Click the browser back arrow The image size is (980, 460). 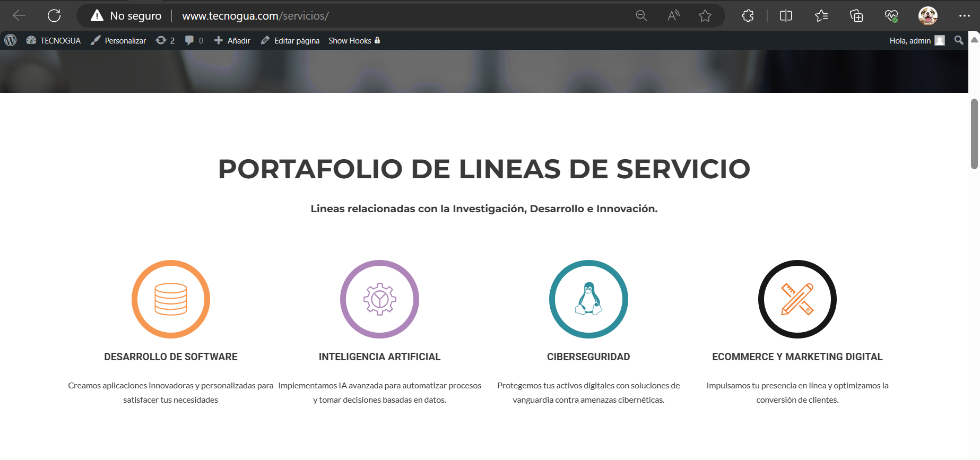19,16
